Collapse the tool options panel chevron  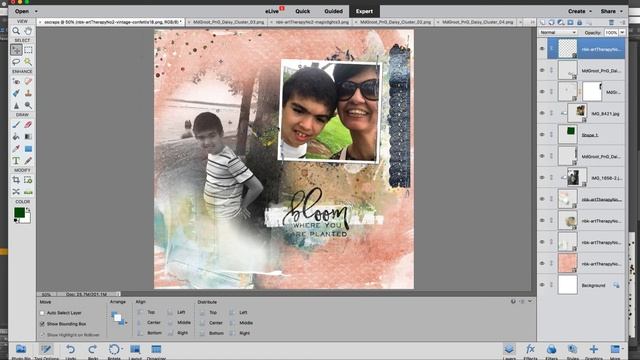click(530, 301)
